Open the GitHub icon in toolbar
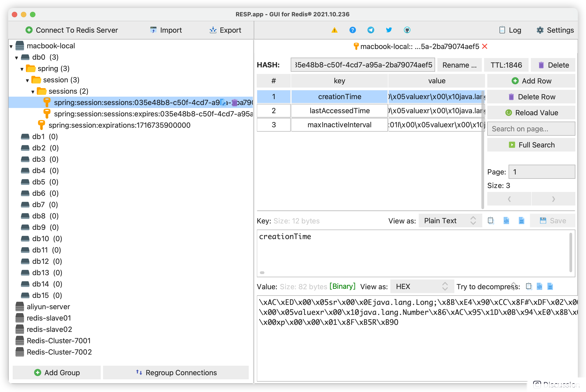 (407, 30)
